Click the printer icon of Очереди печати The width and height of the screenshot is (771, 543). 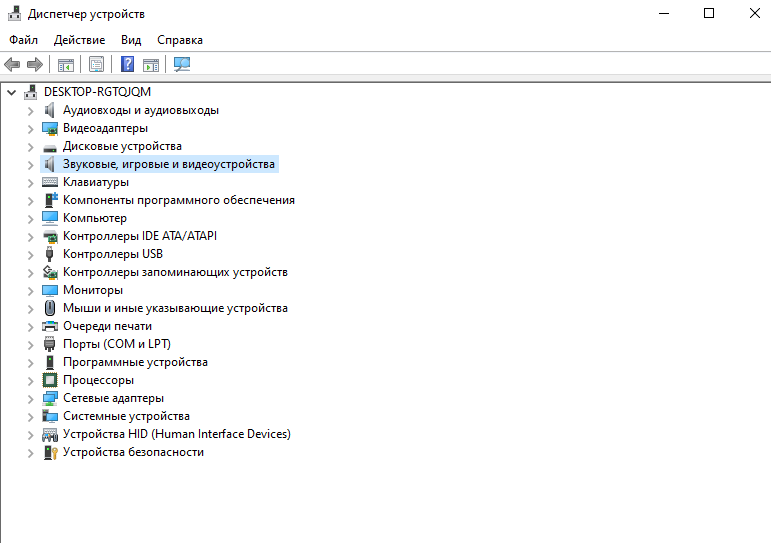tap(50, 326)
